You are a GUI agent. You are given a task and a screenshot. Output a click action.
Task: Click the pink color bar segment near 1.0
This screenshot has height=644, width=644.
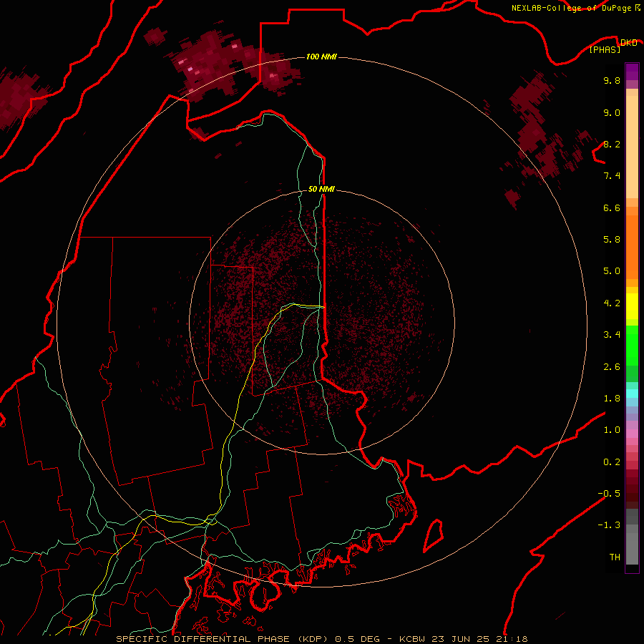[632, 434]
